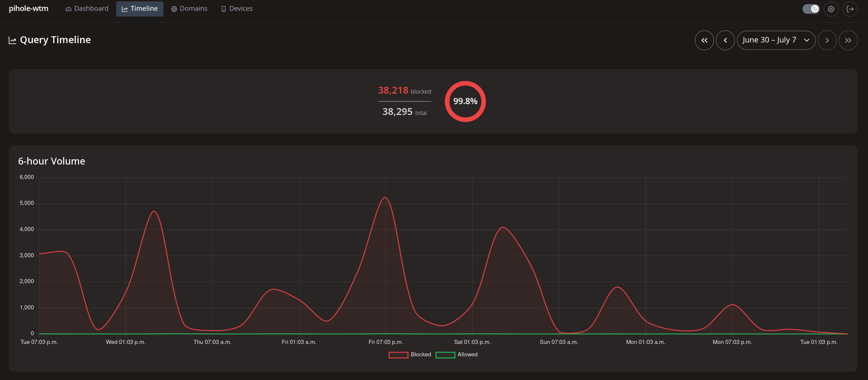Open the Dashboard tab
This screenshot has width=868, height=380.
pyautogui.click(x=87, y=9)
